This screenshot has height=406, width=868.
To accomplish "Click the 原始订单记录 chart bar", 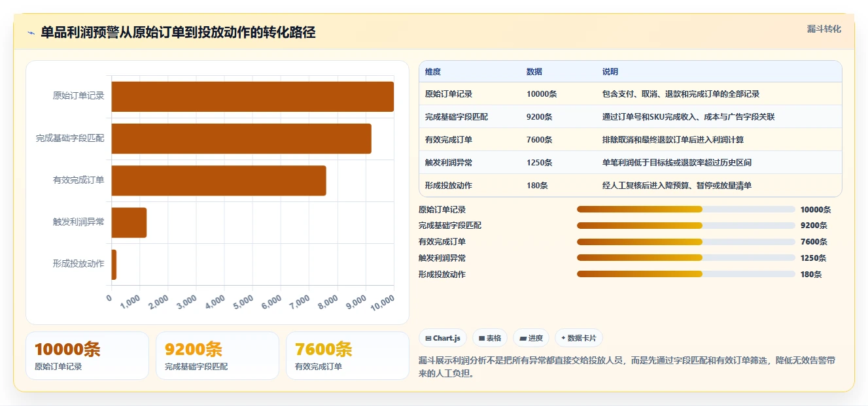I will (252, 97).
